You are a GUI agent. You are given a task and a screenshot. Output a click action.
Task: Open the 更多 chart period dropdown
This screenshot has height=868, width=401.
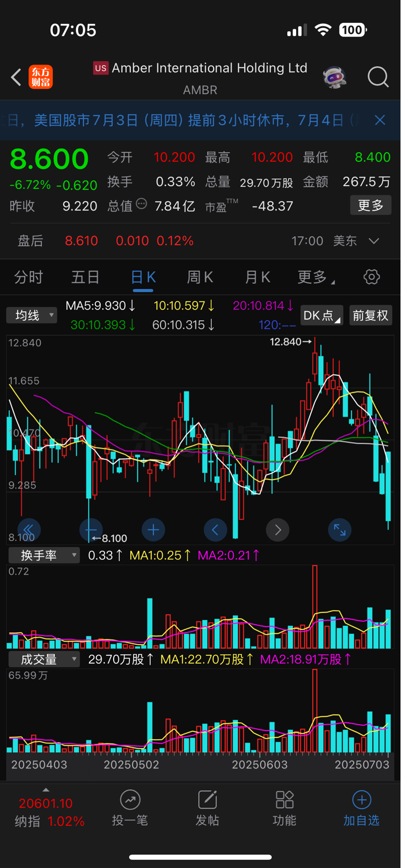pos(315,277)
